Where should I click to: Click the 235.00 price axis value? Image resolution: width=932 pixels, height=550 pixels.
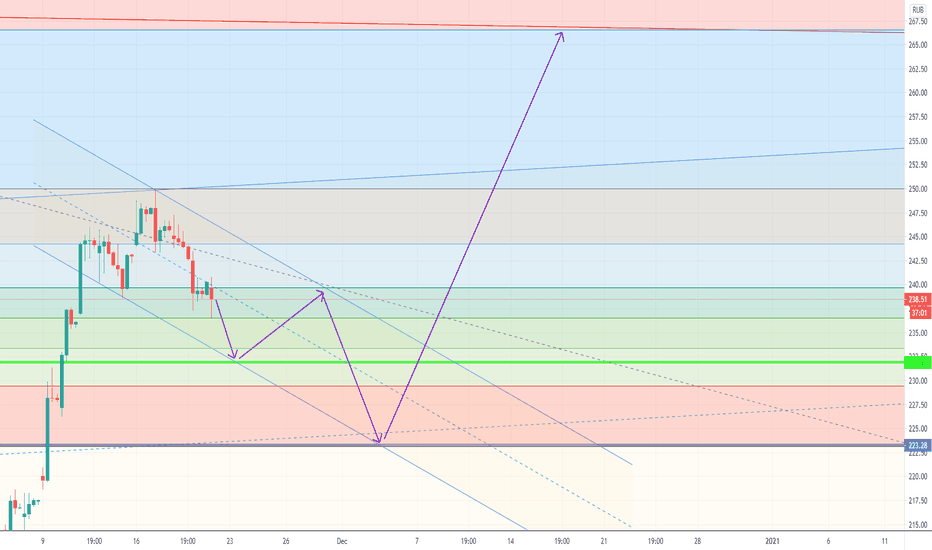pyautogui.click(x=918, y=333)
